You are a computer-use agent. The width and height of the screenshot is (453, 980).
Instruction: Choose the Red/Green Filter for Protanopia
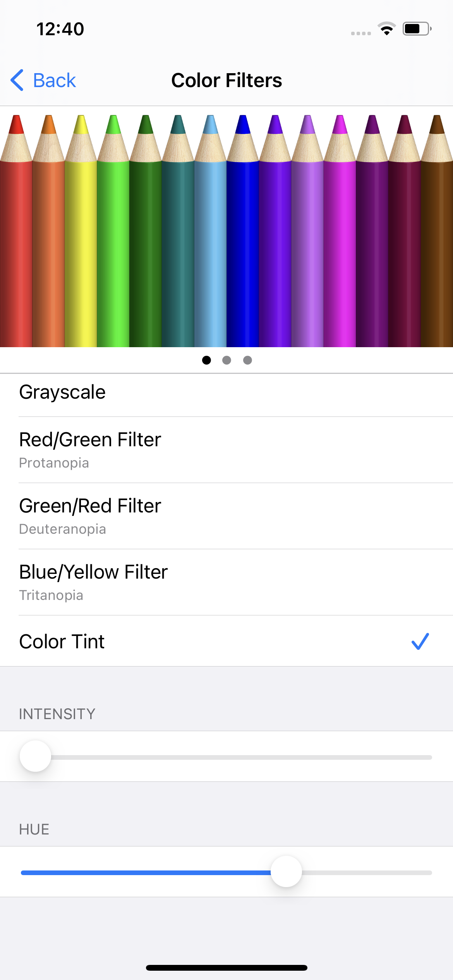226,450
